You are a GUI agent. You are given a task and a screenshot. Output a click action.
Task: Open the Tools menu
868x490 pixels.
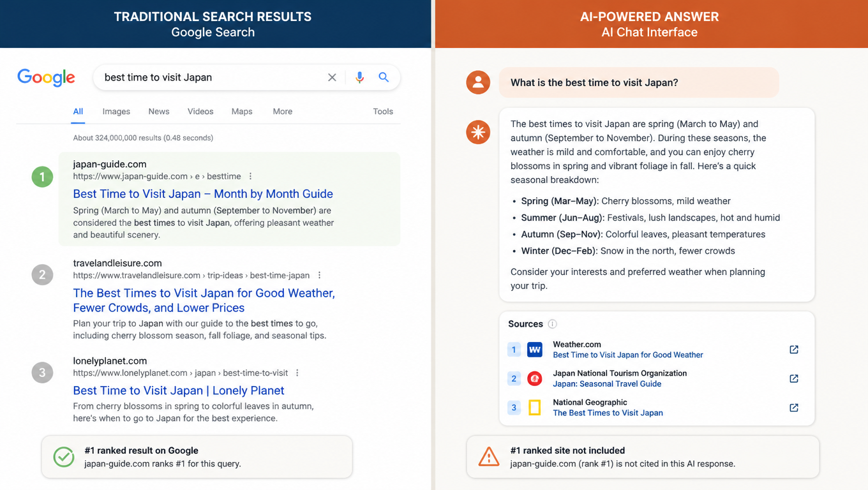click(383, 112)
